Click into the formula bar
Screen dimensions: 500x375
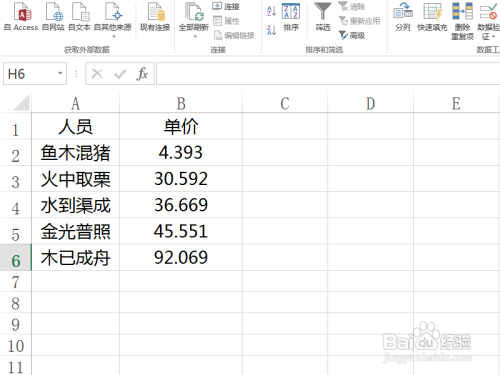coord(328,74)
